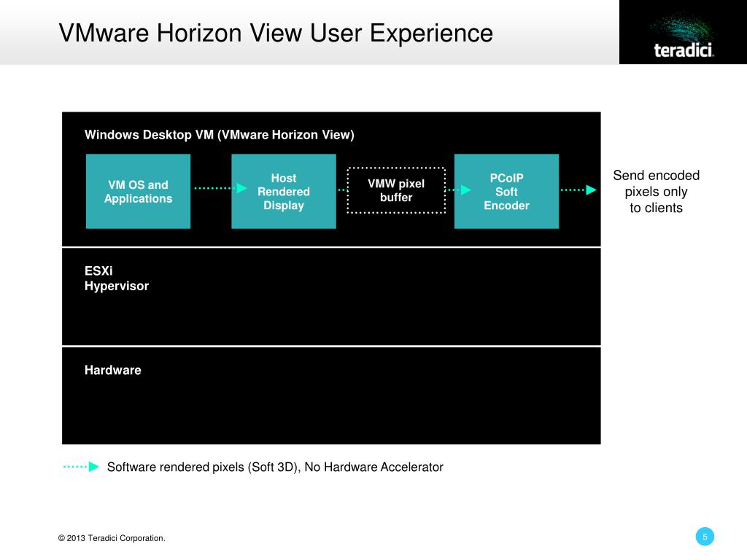The width and height of the screenshot is (747, 560).
Task: Click arrow from pixel buffer into PCoIP encoder
Action: click(x=458, y=190)
